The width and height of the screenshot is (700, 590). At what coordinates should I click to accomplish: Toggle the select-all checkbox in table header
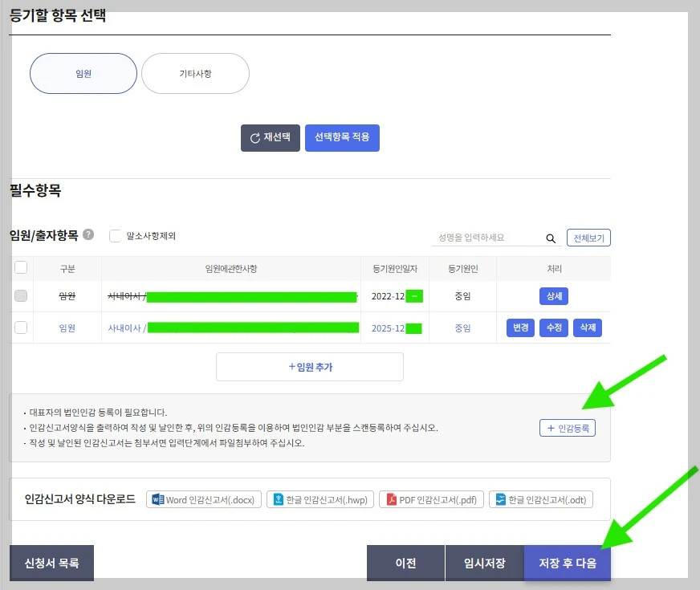point(21,267)
